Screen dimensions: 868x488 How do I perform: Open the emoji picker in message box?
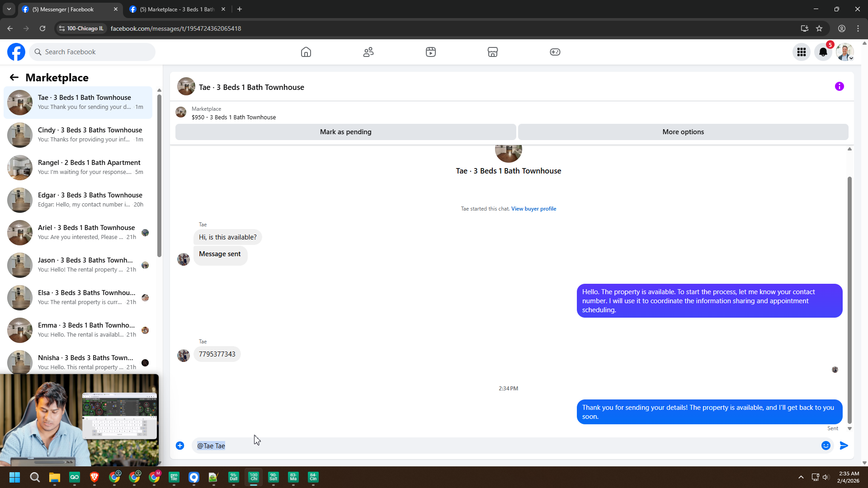point(826,446)
